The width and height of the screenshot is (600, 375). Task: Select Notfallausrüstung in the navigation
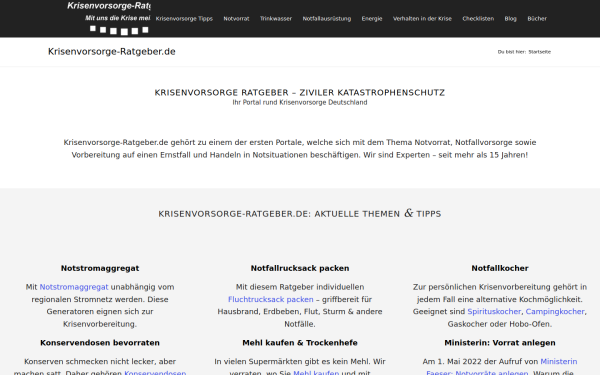327,18
